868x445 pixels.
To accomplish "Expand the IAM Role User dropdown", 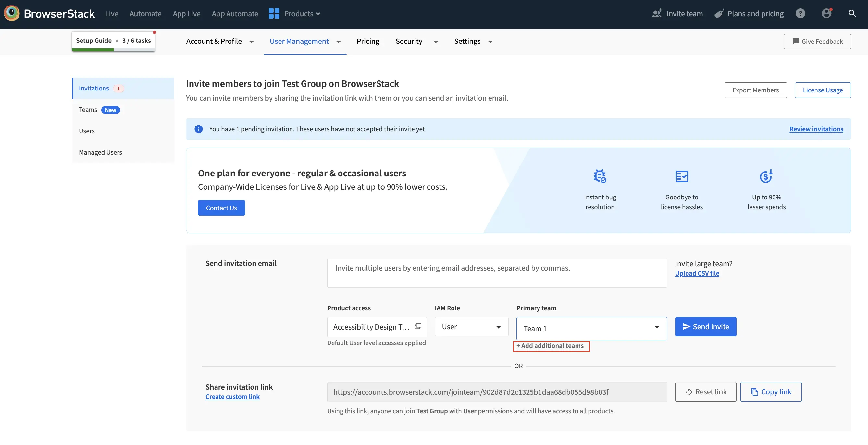I will point(471,327).
